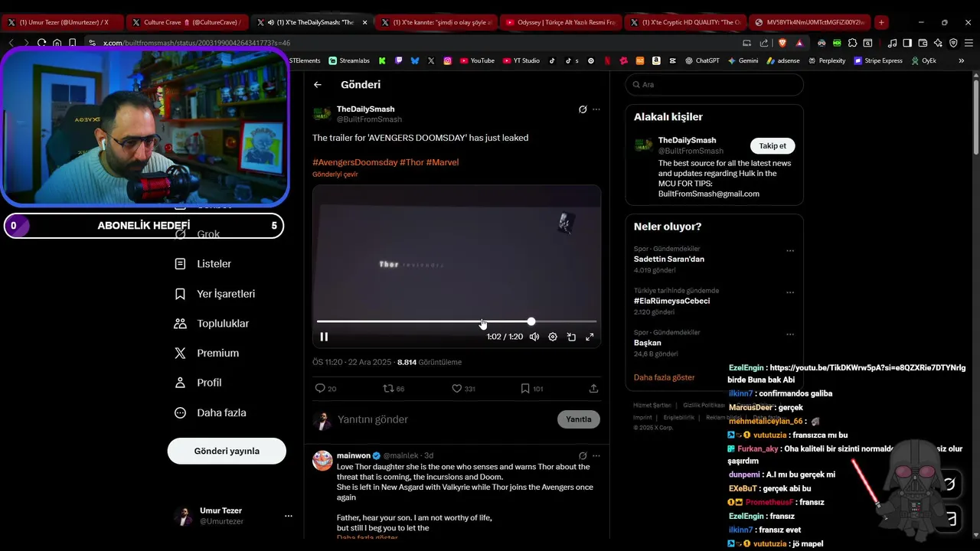Open options for Sadettin Saran'dan trend
The image size is (980, 551).
(790, 251)
